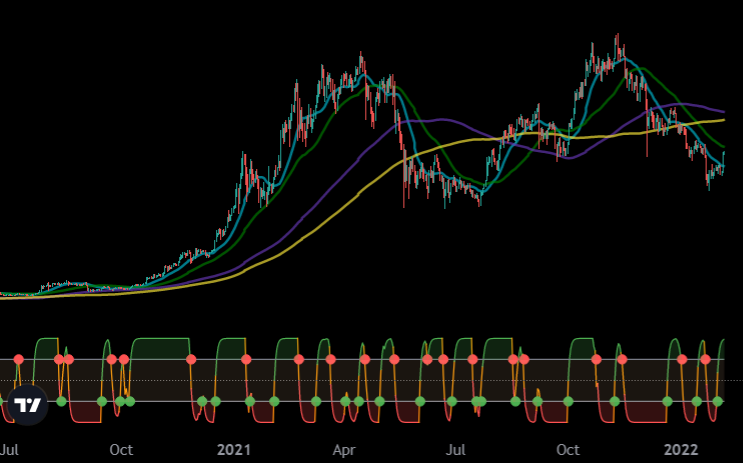This screenshot has width=743, height=463.
Task: Click the Apr time axis label
Action: click(x=344, y=449)
